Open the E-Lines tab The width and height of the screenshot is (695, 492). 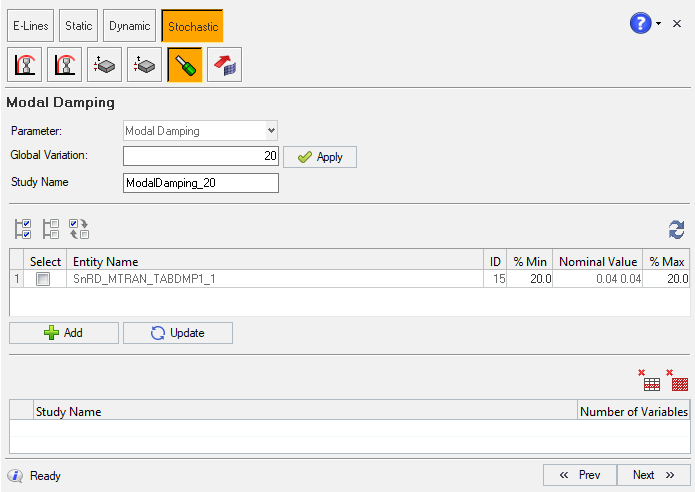coord(31,26)
